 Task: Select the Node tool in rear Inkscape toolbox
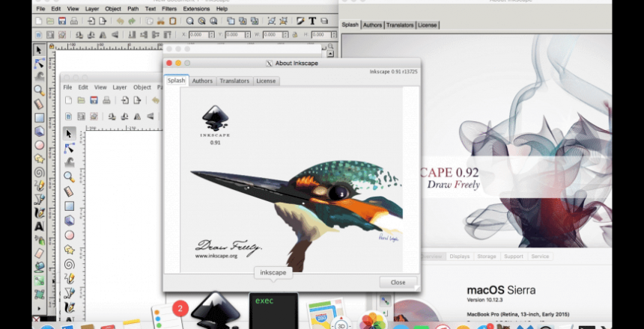click(x=40, y=63)
